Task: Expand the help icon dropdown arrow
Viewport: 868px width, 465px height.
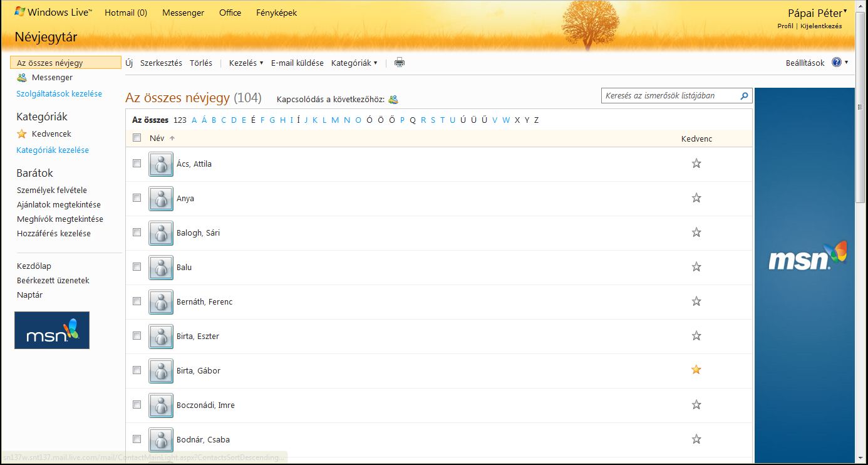Action: (847, 62)
